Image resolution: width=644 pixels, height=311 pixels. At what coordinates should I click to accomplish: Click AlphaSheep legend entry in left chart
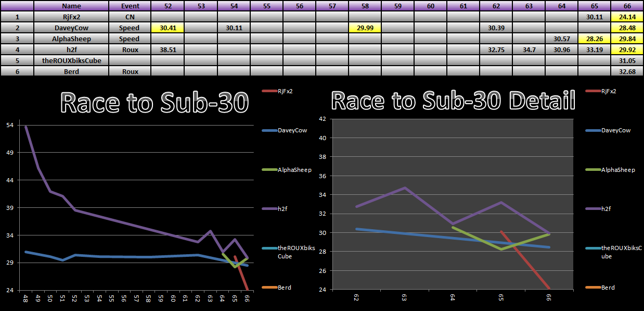tap(286, 169)
